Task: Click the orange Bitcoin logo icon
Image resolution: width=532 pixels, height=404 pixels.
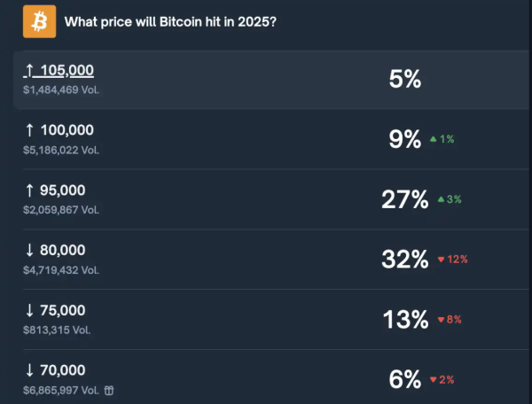Action: click(x=39, y=21)
